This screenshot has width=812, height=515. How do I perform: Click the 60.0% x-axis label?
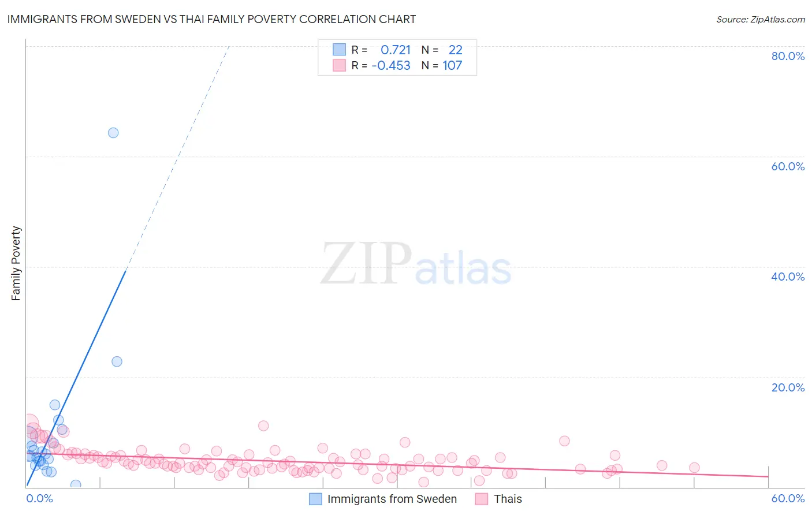coord(788,498)
